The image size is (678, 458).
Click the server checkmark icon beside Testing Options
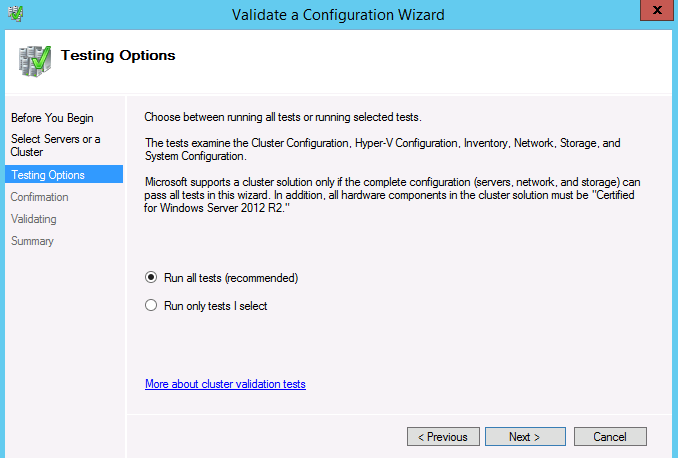tap(35, 61)
